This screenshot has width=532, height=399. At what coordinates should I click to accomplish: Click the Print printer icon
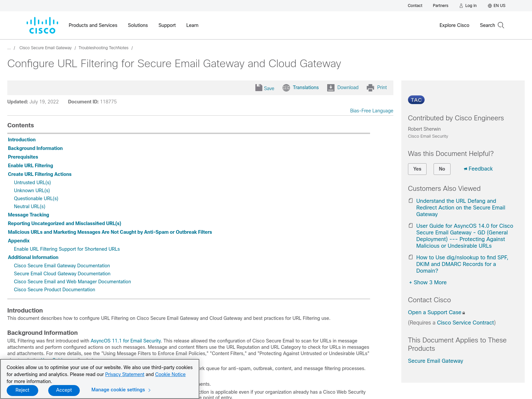tap(370, 88)
